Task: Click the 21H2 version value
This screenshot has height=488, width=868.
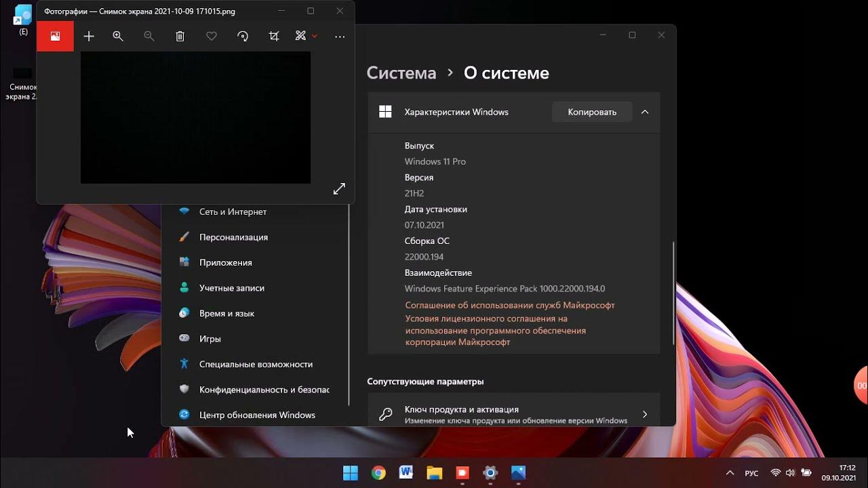Action: pyautogui.click(x=414, y=194)
